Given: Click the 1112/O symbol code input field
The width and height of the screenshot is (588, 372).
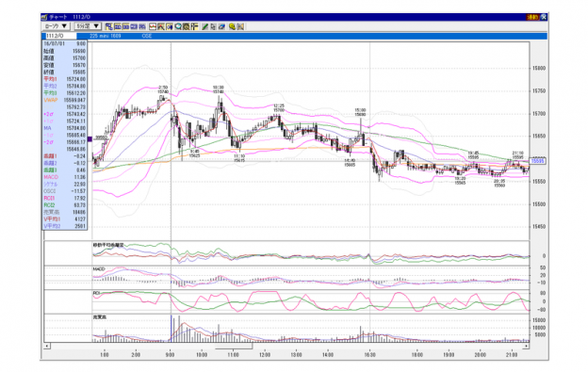Looking at the screenshot, I should pyautogui.click(x=60, y=36).
